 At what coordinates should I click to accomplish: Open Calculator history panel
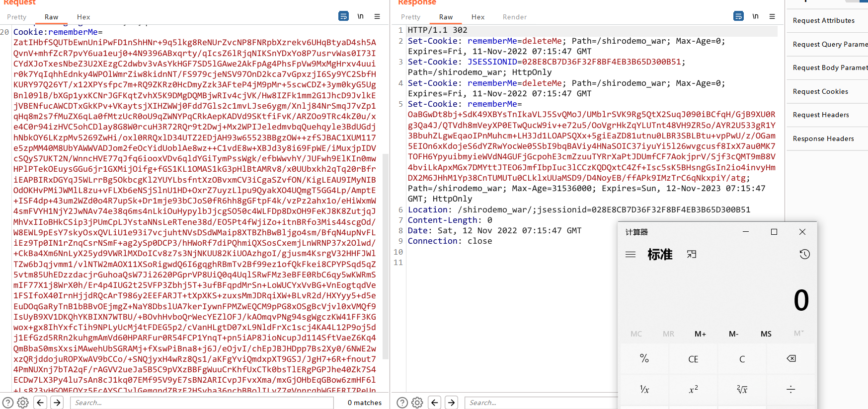point(805,254)
